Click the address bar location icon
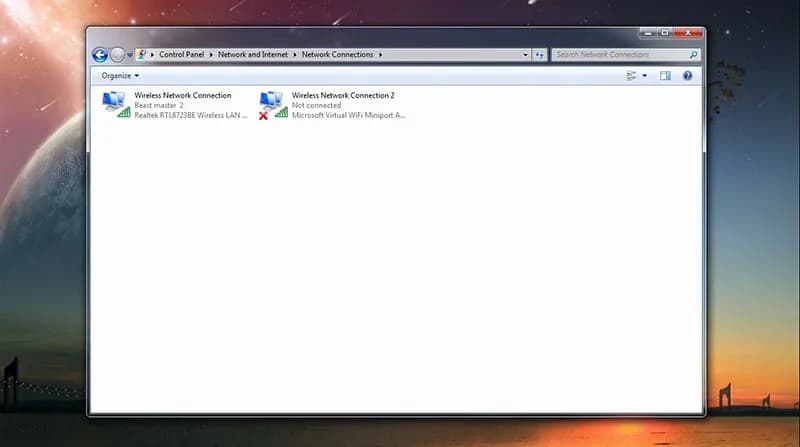Image resolution: width=800 pixels, height=447 pixels. tap(141, 54)
